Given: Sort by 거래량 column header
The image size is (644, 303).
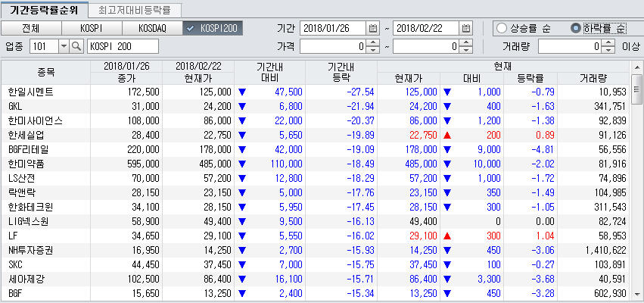Looking at the screenshot, I should (x=593, y=79).
